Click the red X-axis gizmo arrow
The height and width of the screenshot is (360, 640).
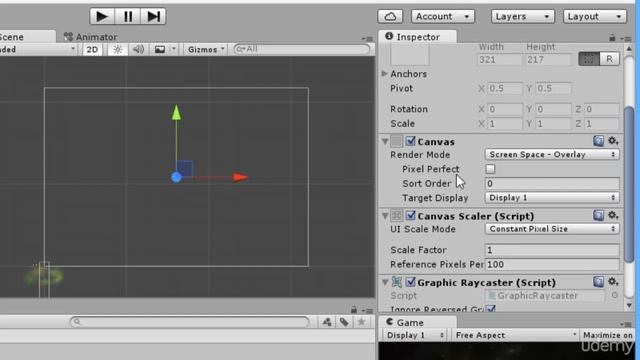(x=240, y=177)
